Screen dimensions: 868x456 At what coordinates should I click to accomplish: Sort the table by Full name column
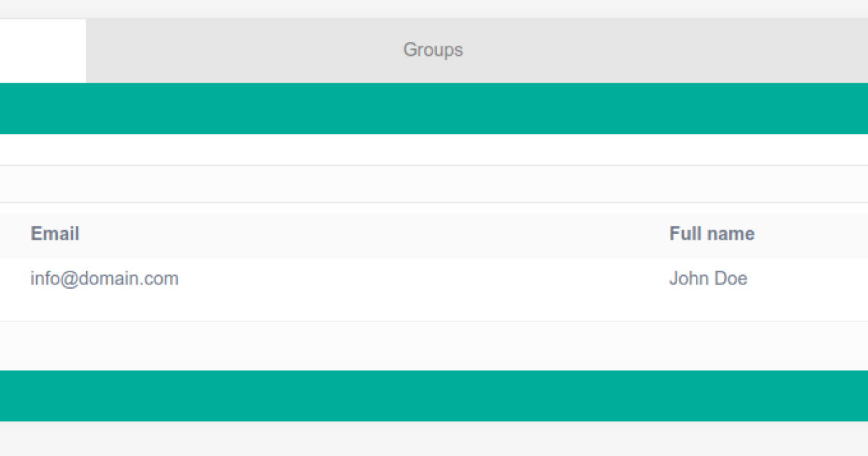coord(712,234)
